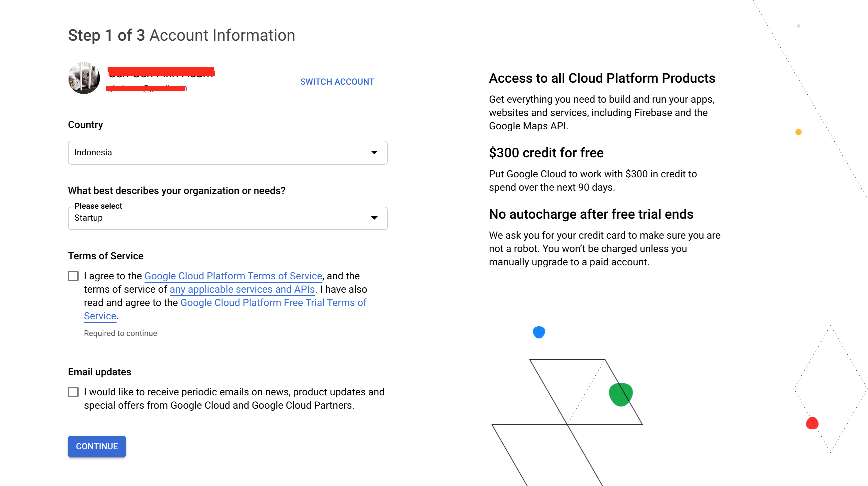
Task: Enable the periodic email updates checkbox
Action: (73, 392)
